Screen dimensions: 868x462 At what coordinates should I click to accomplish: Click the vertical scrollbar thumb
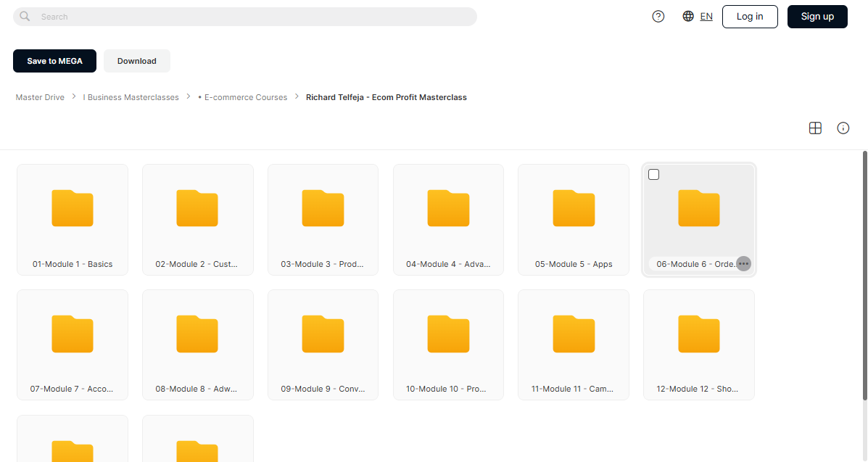pos(864,276)
